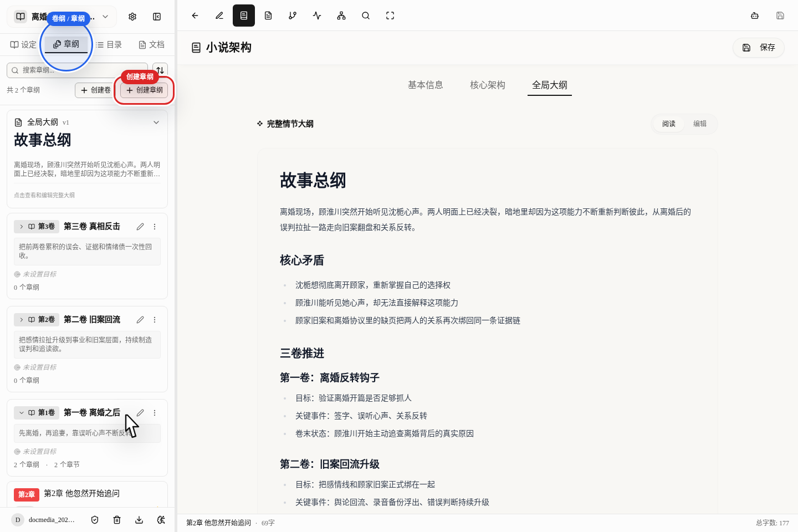Open the 第2章 他忽然开始追问 chapter card
The image size is (798, 532).
[87, 494]
